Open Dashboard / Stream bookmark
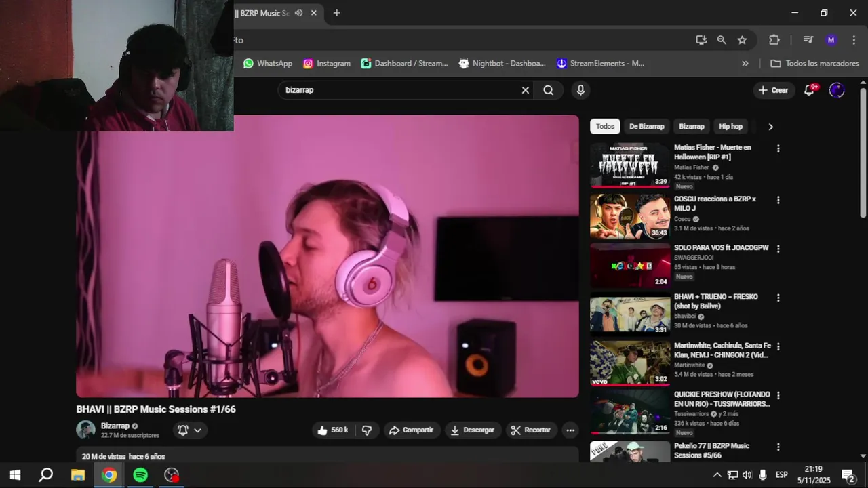Viewport: 868px width, 488px height. click(x=404, y=63)
